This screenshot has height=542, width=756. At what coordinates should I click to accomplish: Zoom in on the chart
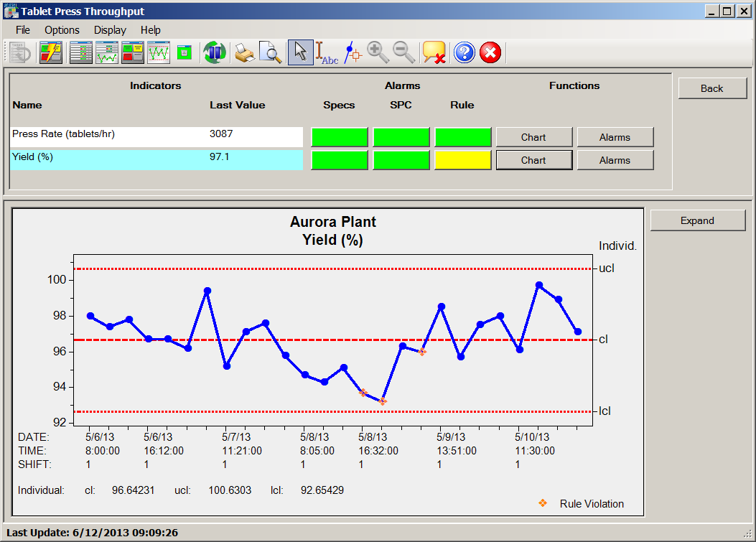point(378,52)
